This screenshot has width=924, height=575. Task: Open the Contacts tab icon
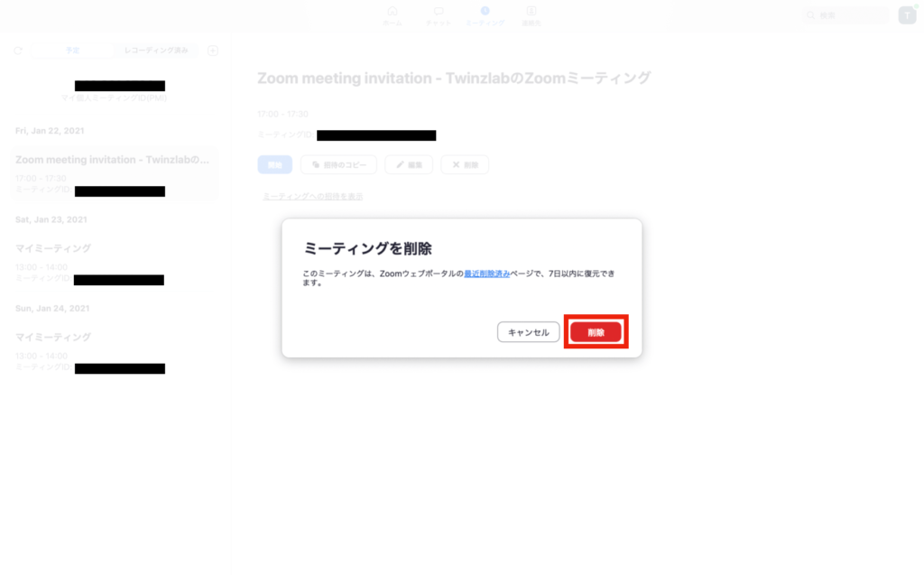pyautogui.click(x=531, y=15)
